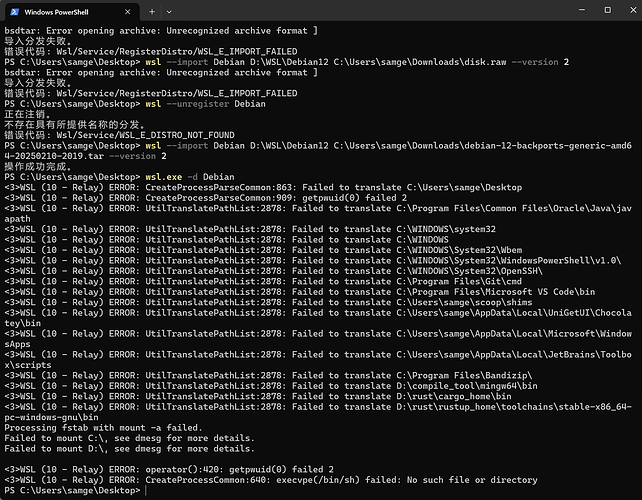Click the disk.raw import command line
The image size is (642, 500).
[x=287, y=62]
